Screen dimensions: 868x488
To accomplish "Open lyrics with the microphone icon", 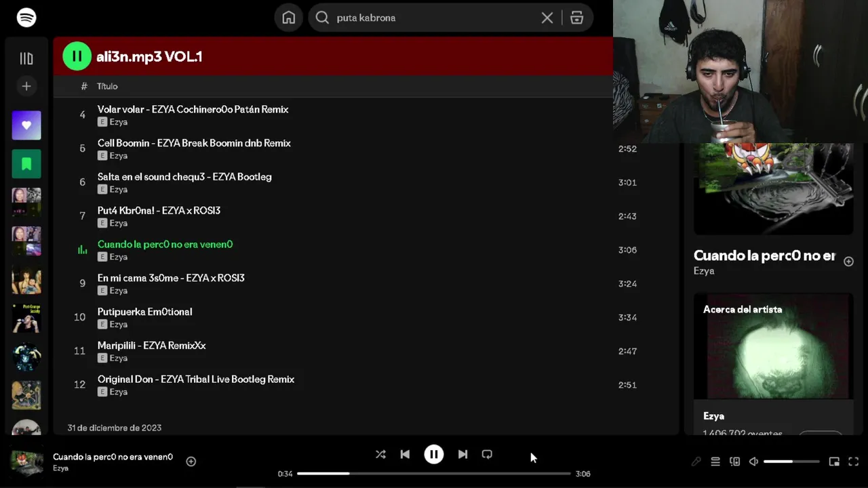I will coord(696,462).
